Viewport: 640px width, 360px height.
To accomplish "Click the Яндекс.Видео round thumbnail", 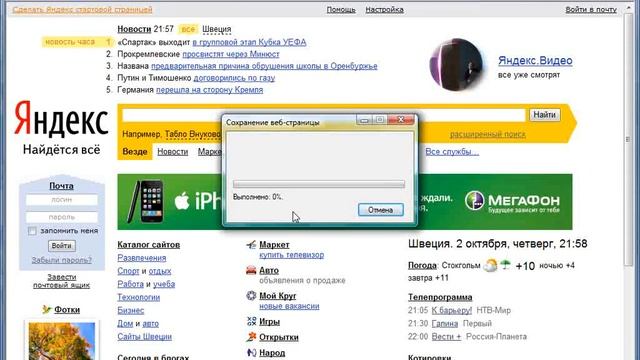I will tap(456, 64).
